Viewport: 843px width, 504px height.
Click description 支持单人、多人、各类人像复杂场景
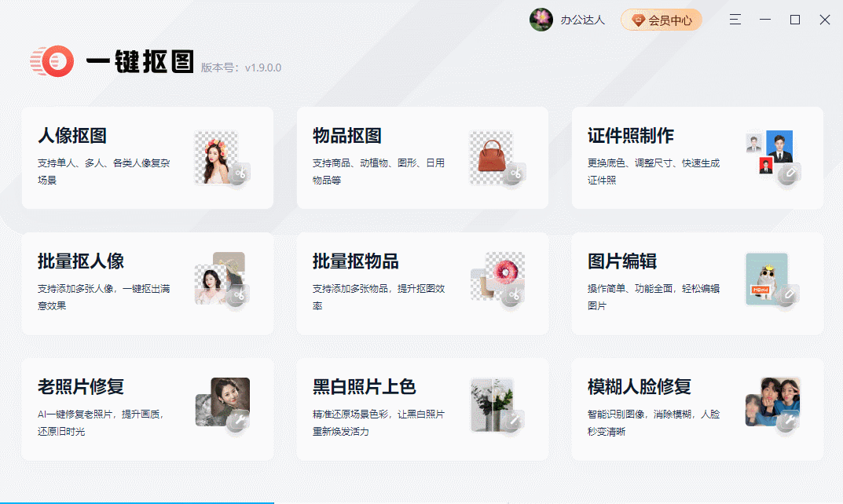[104, 171]
